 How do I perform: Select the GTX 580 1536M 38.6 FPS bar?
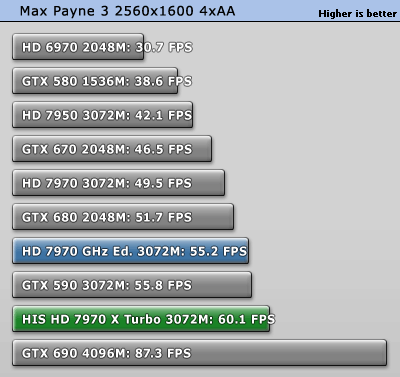click(95, 81)
